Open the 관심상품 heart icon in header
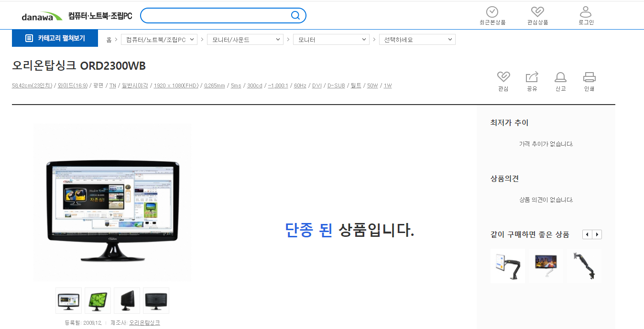This screenshot has width=644, height=329. point(538,12)
